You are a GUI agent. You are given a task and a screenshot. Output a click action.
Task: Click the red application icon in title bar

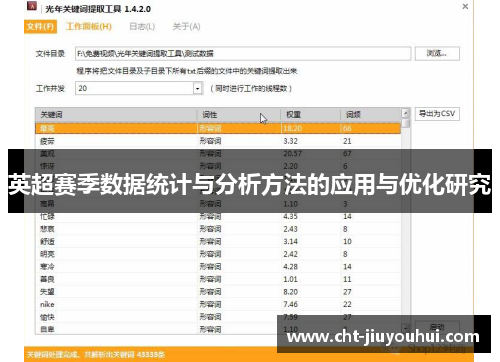click(32, 6)
